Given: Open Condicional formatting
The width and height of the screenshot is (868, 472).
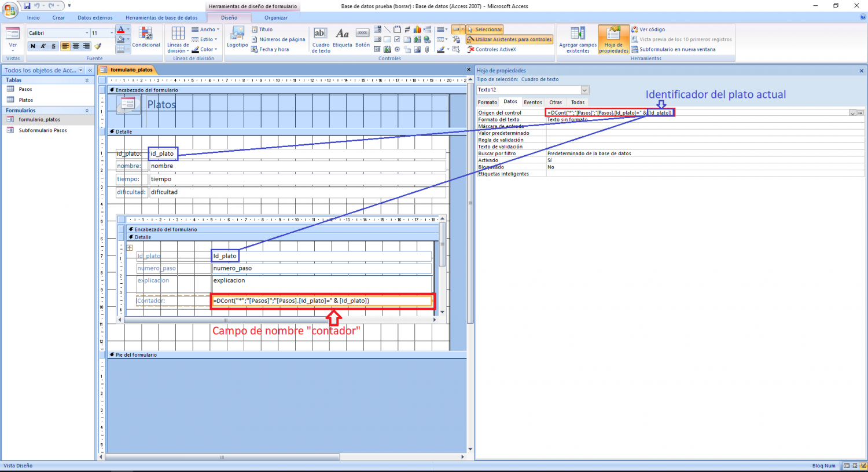Looking at the screenshot, I should coord(146,38).
